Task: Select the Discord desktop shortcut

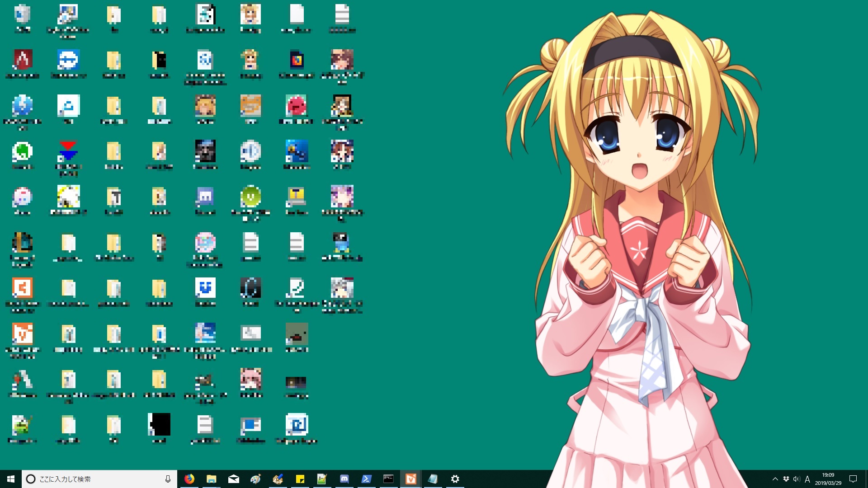Action: pyautogui.click(x=205, y=201)
